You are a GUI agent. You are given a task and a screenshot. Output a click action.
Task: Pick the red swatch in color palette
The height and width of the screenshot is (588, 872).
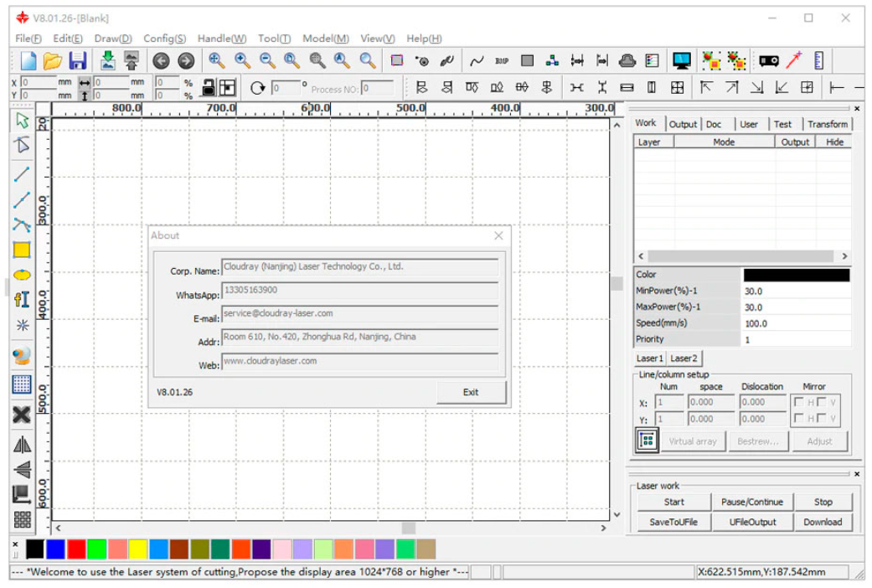(76, 549)
